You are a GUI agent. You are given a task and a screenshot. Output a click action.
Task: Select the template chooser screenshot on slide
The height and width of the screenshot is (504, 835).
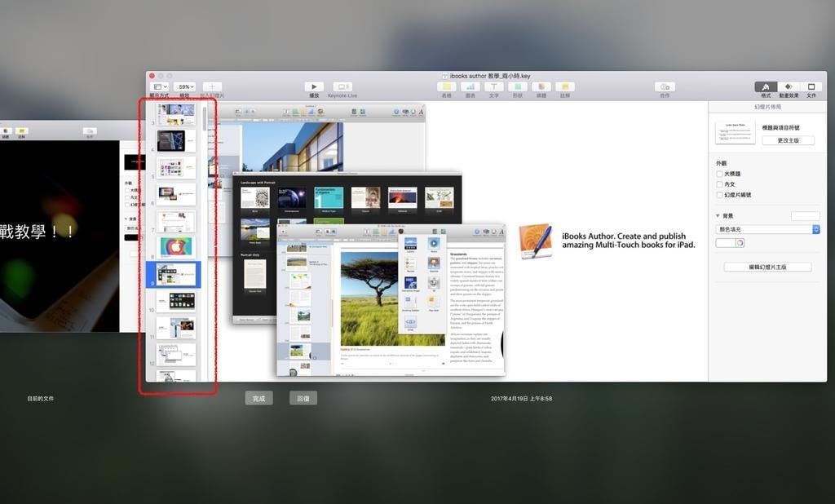point(347,248)
